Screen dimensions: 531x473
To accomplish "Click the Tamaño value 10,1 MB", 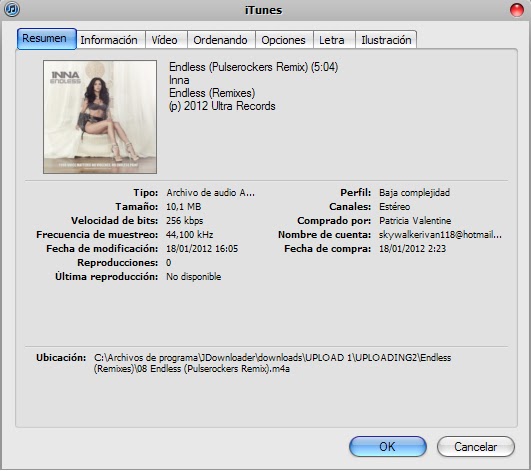I will click(x=184, y=207).
